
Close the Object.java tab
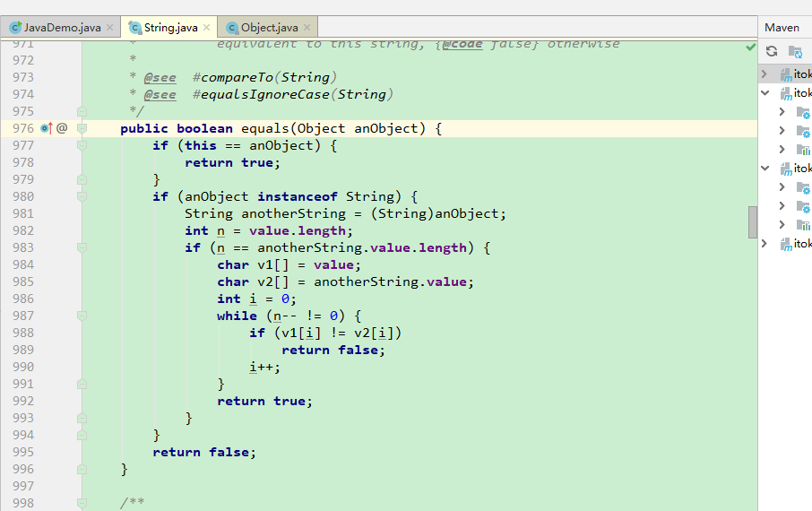[x=307, y=28]
